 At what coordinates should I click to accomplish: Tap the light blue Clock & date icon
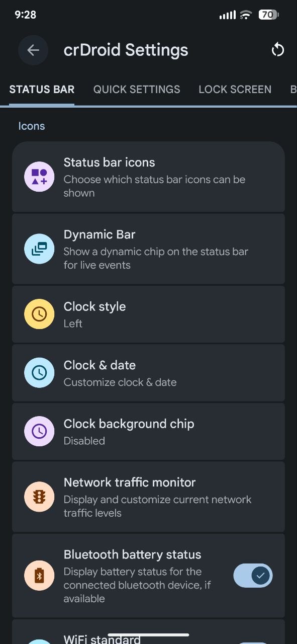coord(39,373)
